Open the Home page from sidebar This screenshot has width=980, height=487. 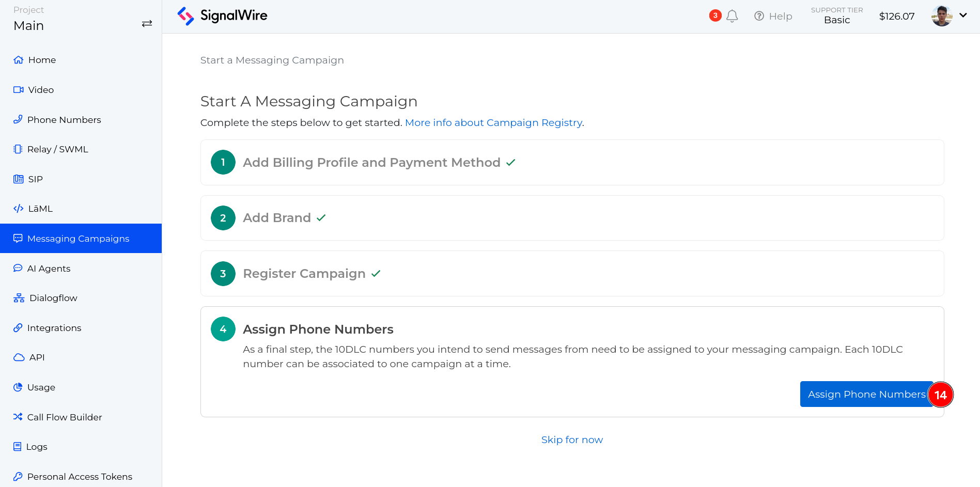pos(41,59)
